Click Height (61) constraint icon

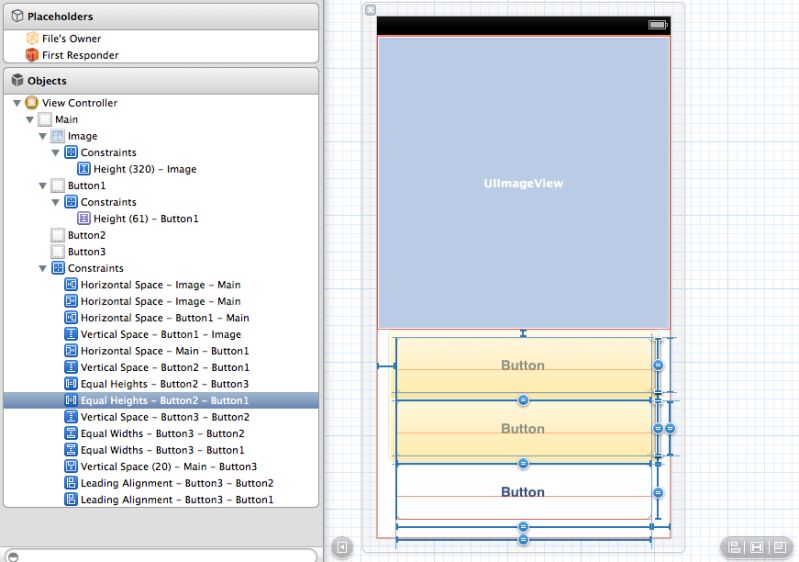coord(84,219)
